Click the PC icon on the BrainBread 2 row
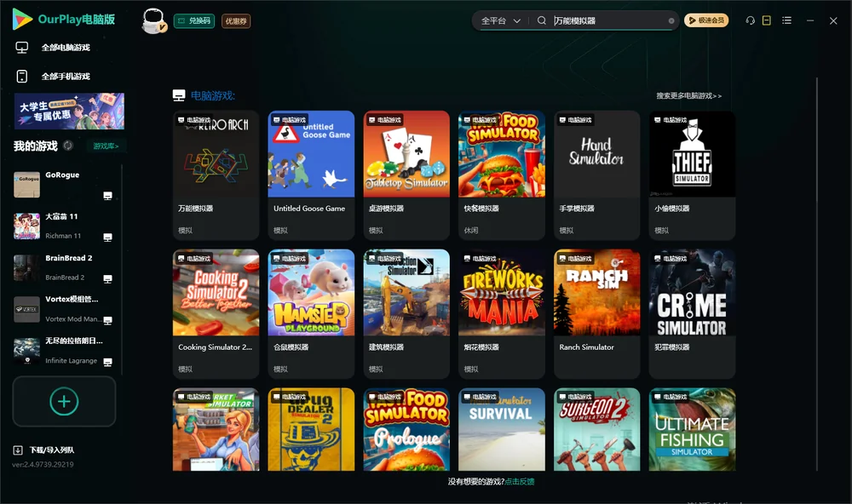This screenshot has width=852, height=504. 107,278
